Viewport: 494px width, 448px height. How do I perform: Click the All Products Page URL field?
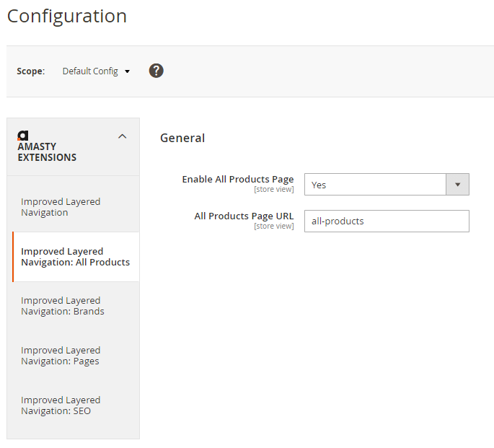pyautogui.click(x=387, y=221)
